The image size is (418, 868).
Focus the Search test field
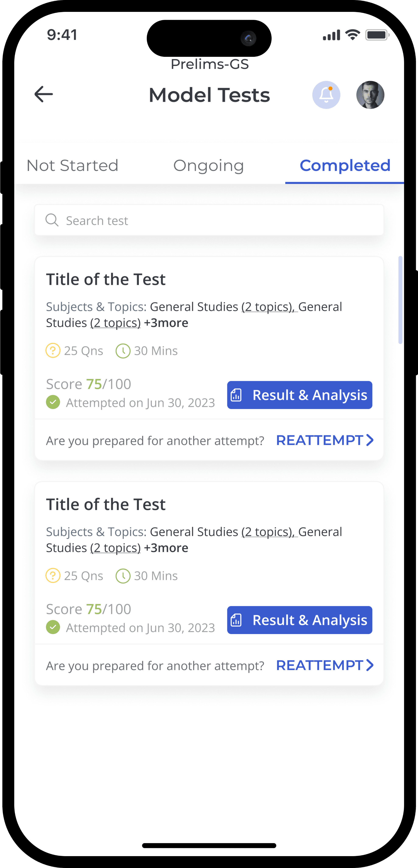[x=209, y=220]
